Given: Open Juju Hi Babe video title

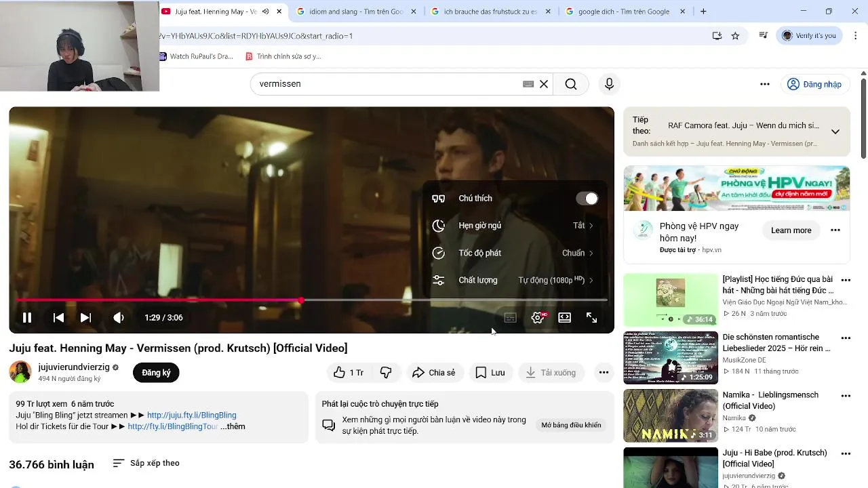Looking at the screenshot, I should tap(774, 458).
